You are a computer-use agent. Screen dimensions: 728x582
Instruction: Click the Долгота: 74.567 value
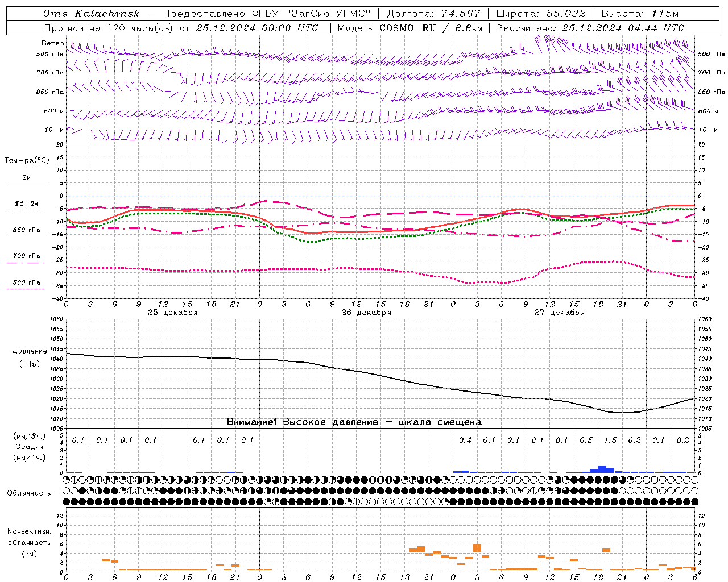pyautogui.click(x=433, y=14)
